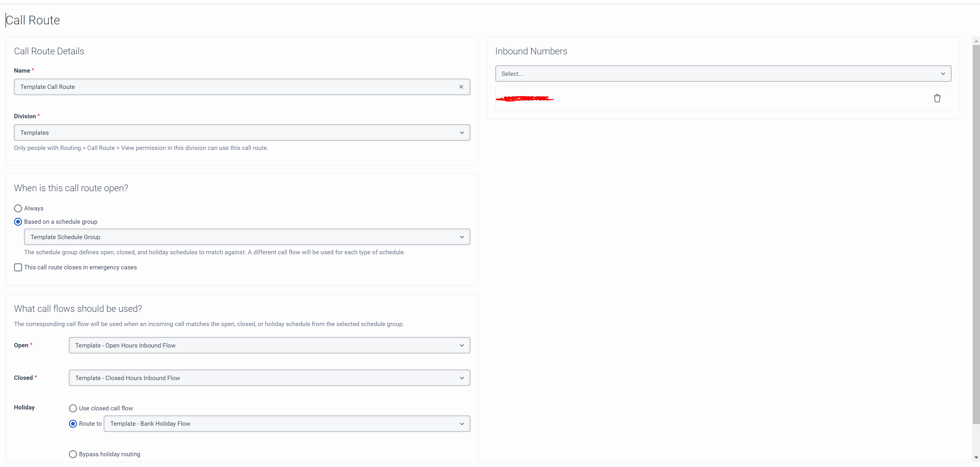This screenshot has height=467, width=980.
Task: Open the Bank Holiday Flow dropdown
Action: pos(286,424)
